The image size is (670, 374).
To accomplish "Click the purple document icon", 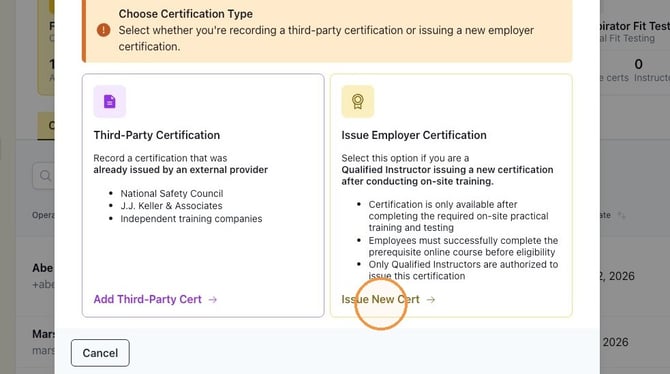I will [109, 101].
